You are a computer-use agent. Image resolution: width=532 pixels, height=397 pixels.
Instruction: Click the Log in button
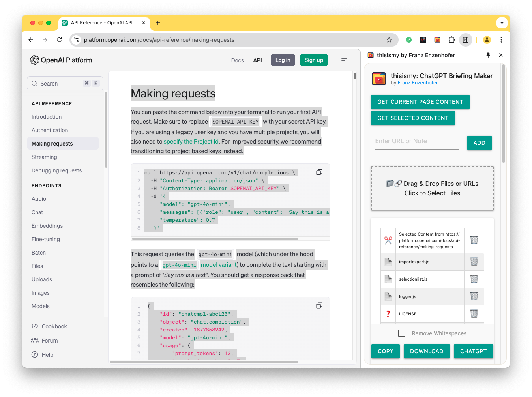pos(283,60)
